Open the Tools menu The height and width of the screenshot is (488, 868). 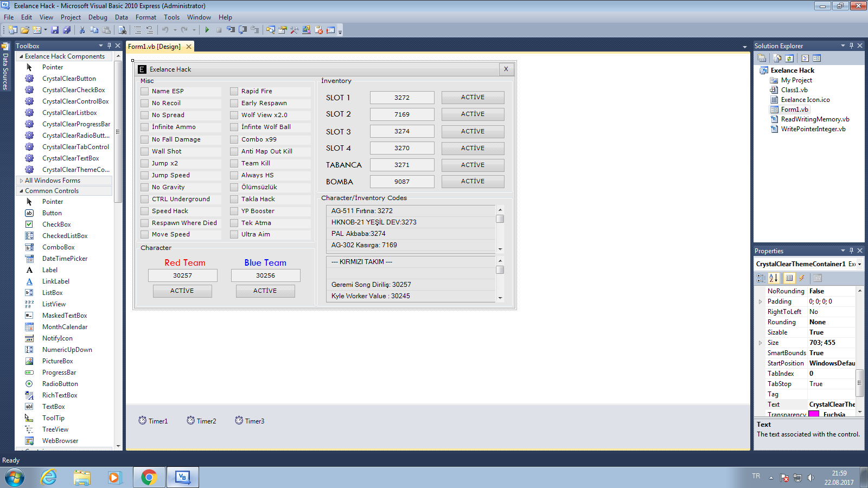[x=171, y=17]
